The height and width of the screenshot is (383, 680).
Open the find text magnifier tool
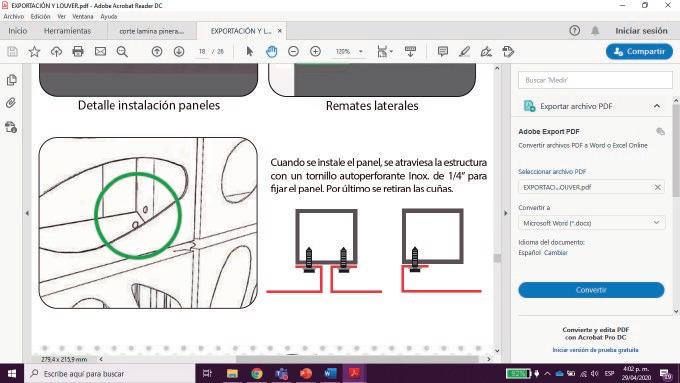122,52
